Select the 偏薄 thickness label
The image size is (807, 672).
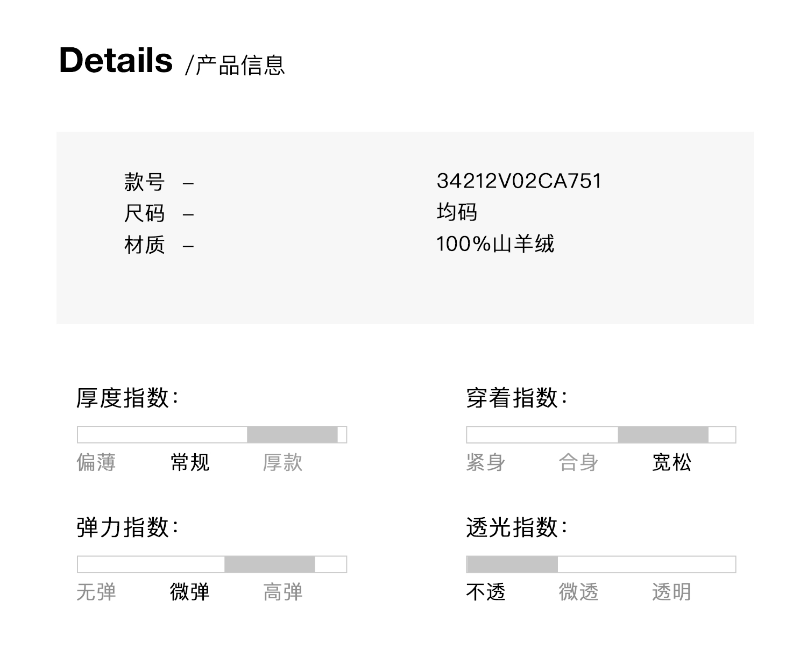coord(96,462)
